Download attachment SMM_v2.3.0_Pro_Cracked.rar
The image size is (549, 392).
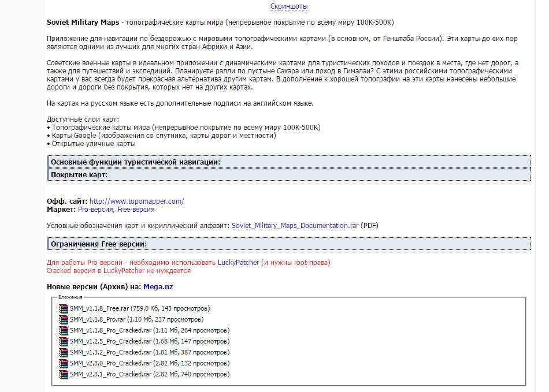tap(110, 363)
